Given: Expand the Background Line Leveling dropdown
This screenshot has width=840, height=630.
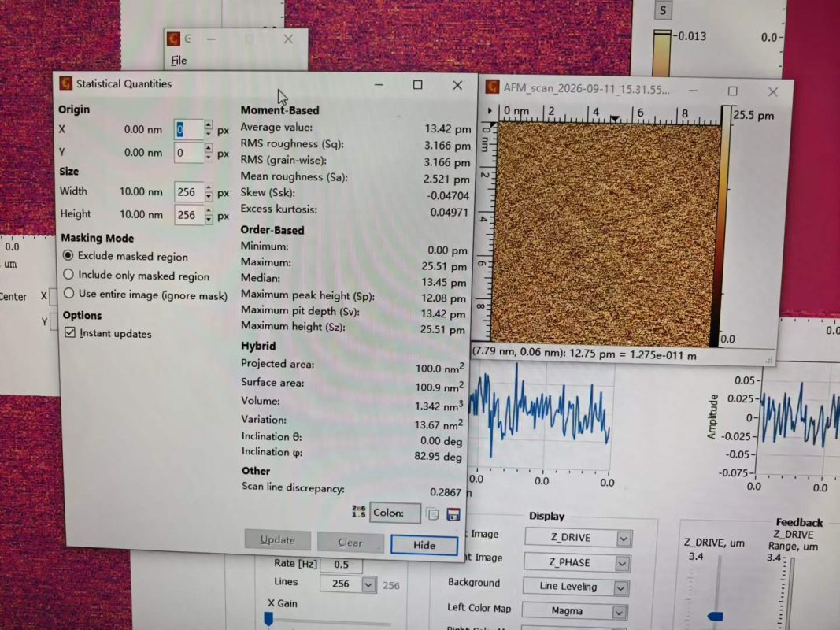Looking at the screenshot, I should (x=576, y=587).
